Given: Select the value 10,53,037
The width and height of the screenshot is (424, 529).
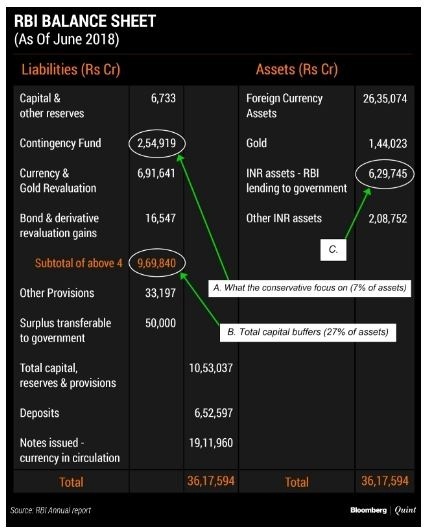Looking at the screenshot, I should [x=211, y=368].
